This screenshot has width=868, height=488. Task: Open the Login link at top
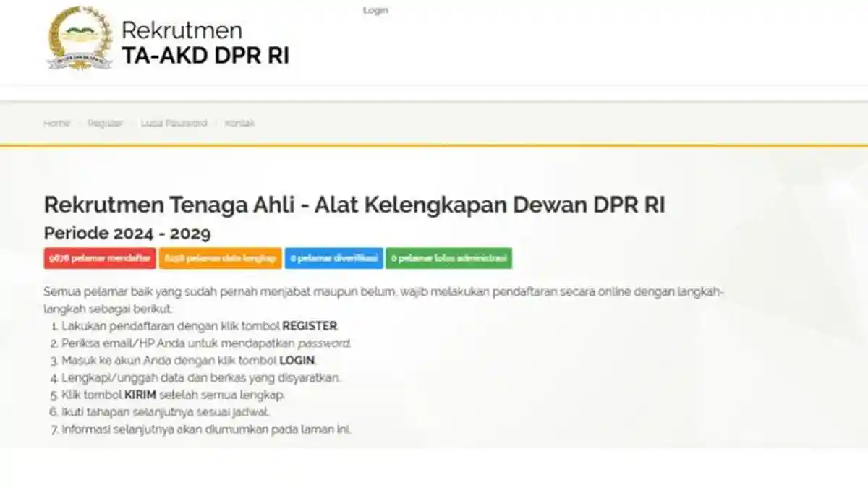pyautogui.click(x=375, y=10)
